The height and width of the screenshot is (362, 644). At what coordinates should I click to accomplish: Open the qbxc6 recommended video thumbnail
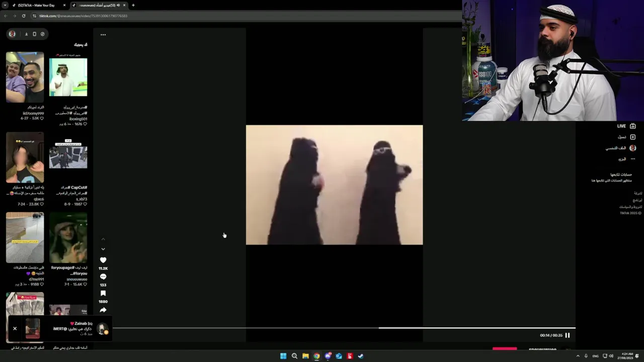tap(25, 157)
